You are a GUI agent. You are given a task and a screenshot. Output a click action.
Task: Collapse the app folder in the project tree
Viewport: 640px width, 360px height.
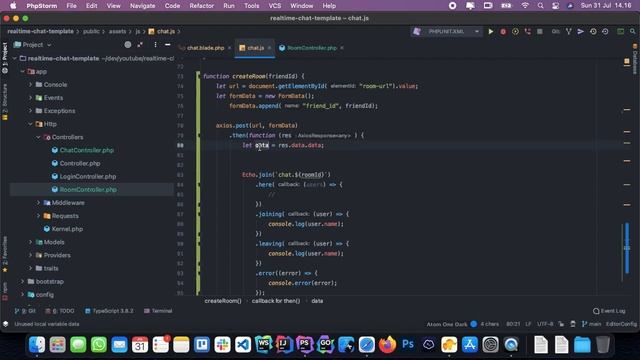23,71
